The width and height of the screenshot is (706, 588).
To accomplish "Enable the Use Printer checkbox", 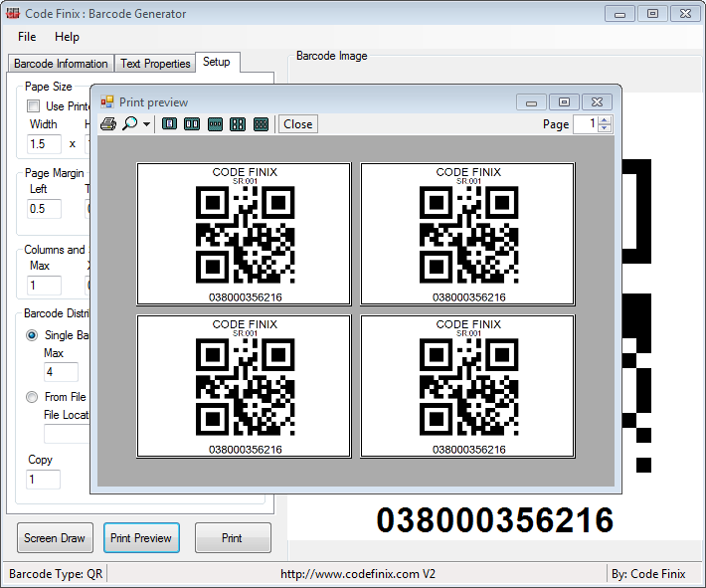I will tap(34, 105).
